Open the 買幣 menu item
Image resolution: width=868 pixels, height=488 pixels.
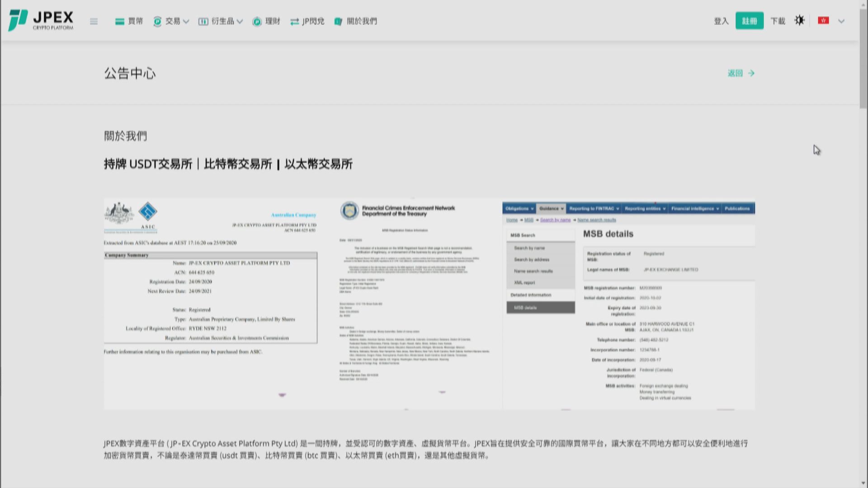tap(134, 21)
